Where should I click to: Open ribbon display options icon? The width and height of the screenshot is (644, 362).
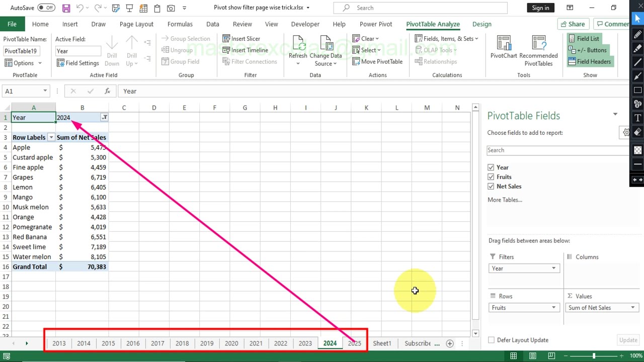pyautogui.click(x=570, y=8)
